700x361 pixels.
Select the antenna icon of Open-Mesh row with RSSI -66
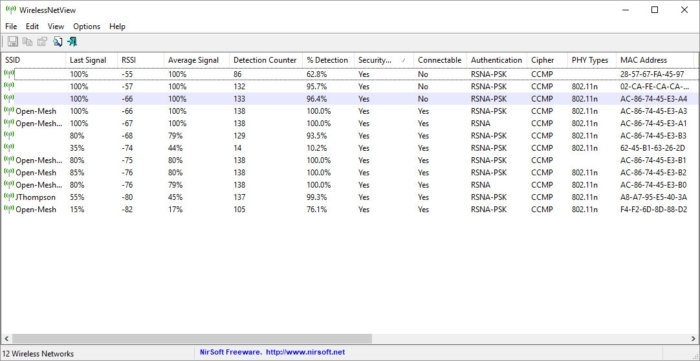coord(9,111)
